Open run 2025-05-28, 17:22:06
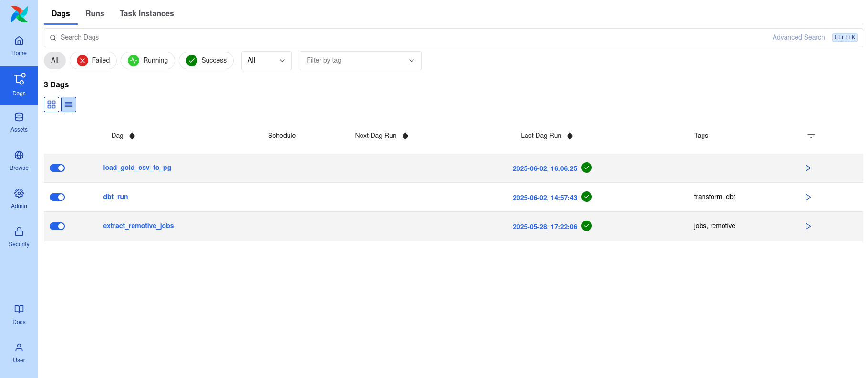This screenshot has width=868, height=378. [545, 227]
